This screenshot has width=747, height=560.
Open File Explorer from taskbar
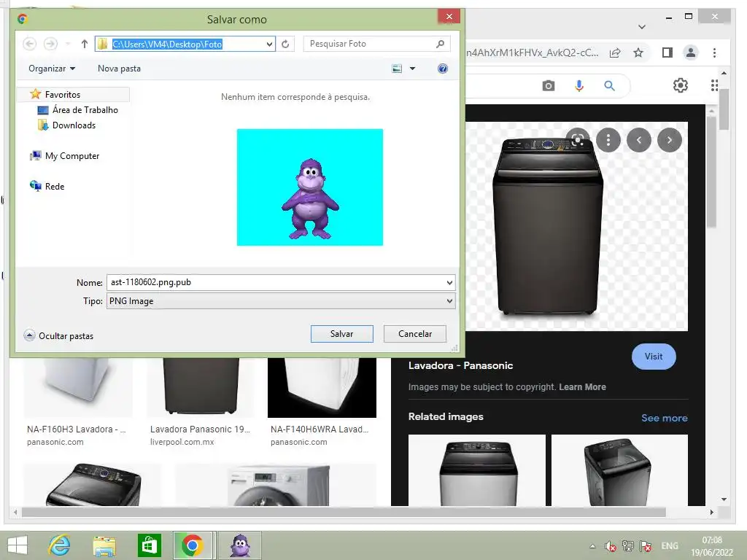[x=104, y=545]
